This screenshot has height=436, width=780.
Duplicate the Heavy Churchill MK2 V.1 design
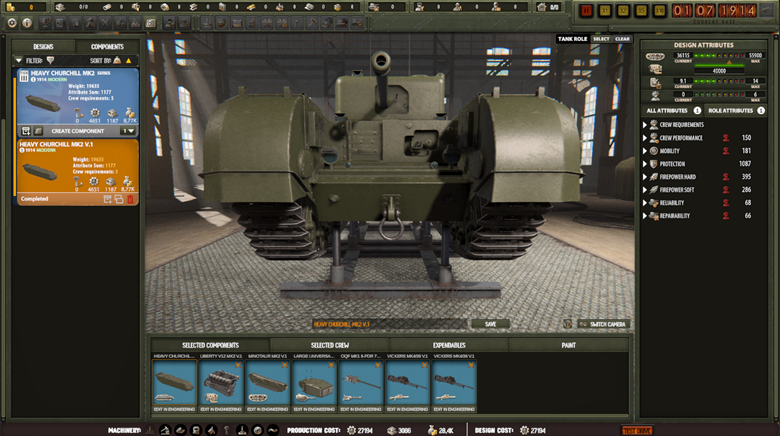(119, 199)
